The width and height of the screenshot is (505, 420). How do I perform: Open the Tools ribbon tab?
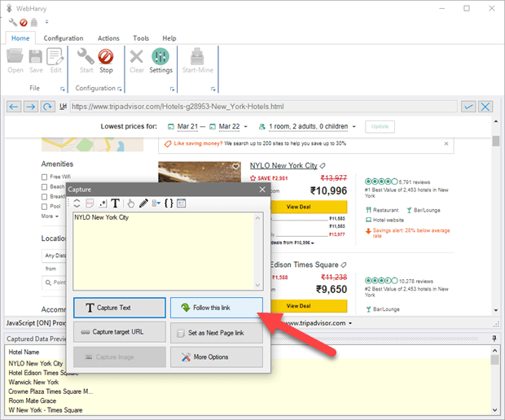pos(141,38)
